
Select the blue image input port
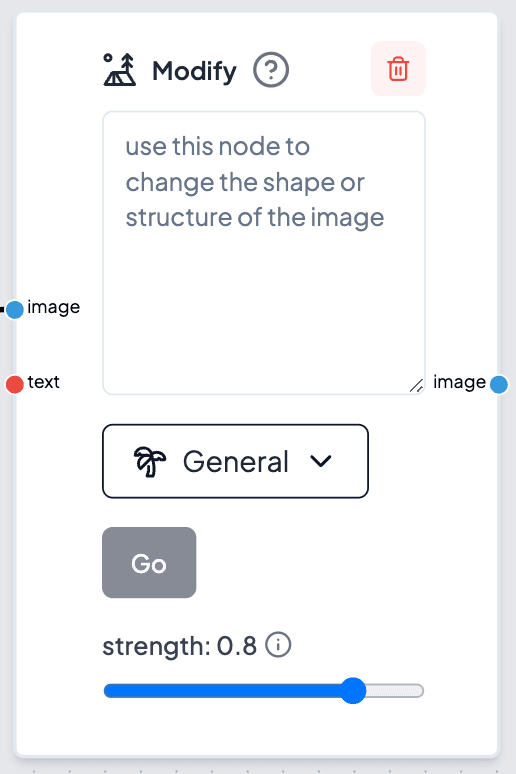15,310
